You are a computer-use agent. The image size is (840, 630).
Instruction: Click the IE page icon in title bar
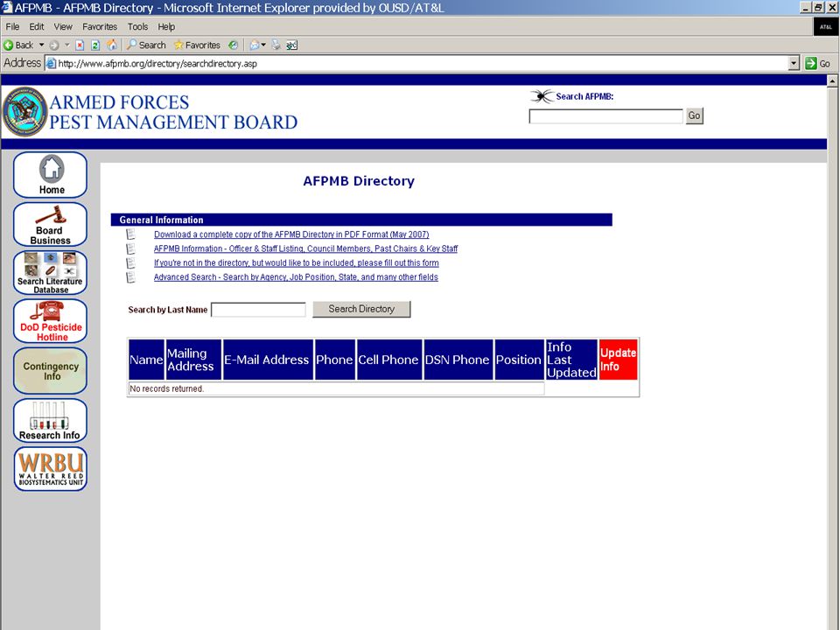pyautogui.click(x=7, y=8)
